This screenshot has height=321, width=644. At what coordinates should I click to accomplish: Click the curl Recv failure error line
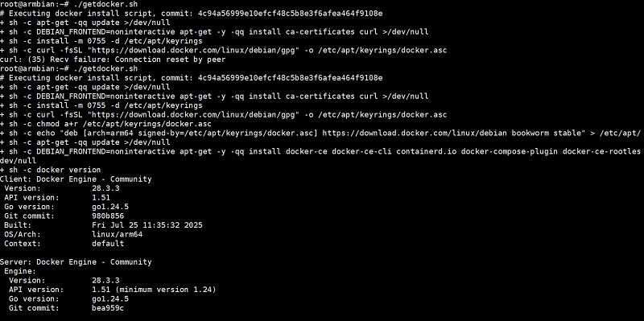pyautogui.click(x=113, y=60)
